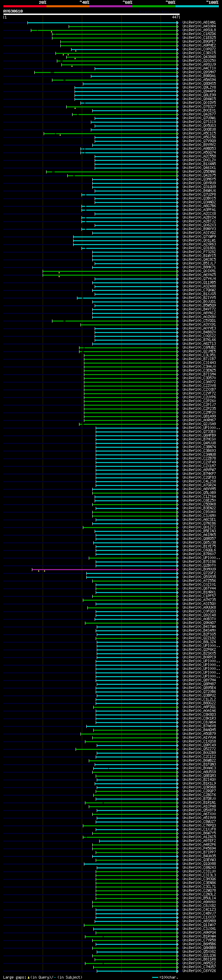Click the query end position 447
Image resolution: width=222 pixels, height=980 pixels.
tap(175, 17)
